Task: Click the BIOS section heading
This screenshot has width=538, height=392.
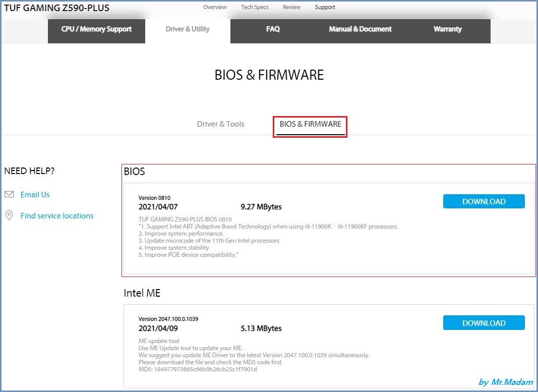Action: point(134,172)
